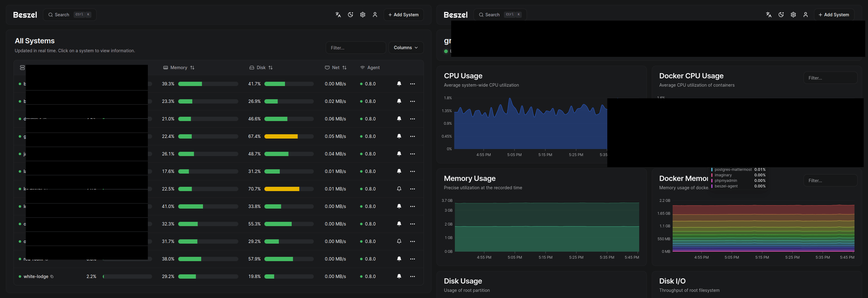Viewport: 868px width, 298px height.
Task: Click Add System button in left window
Action: click(403, 14)
